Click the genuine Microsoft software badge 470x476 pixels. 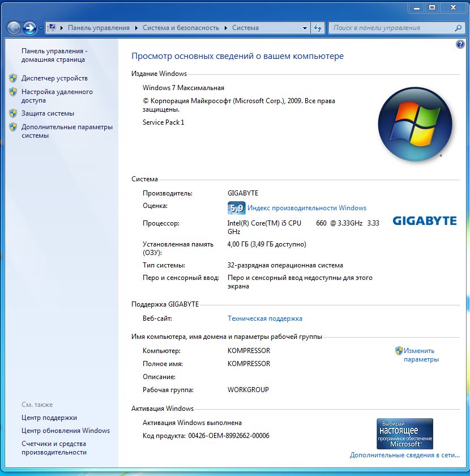(x=405, y=434)
